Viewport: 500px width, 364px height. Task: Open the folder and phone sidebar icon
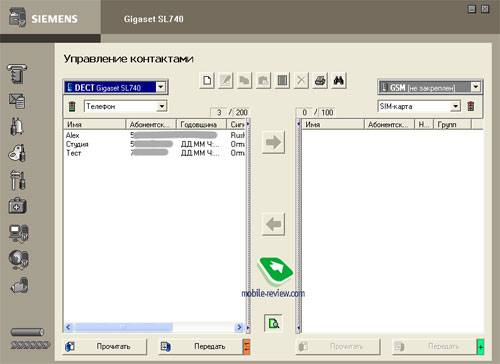20,285
